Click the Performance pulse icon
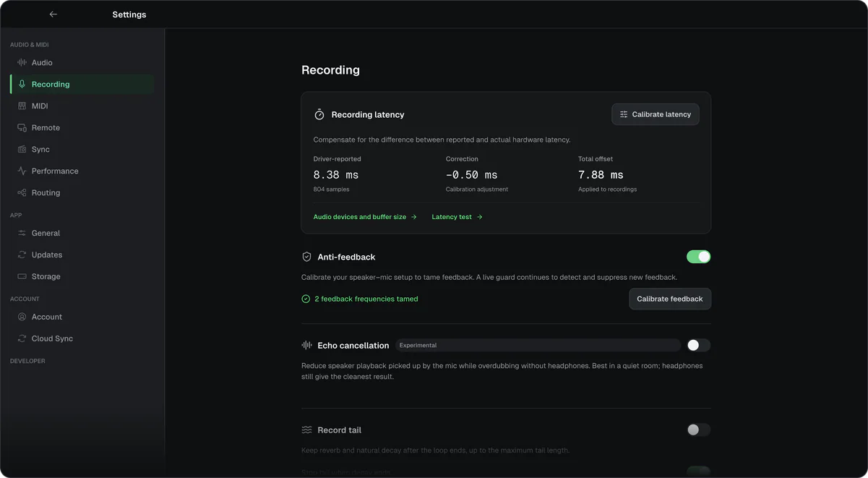Image resolution: width=868 pixels, height=478 pixels. [22, 171]
